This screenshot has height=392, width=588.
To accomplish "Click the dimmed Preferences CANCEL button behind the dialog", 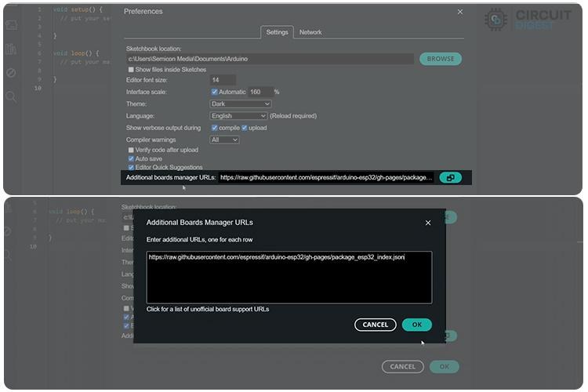I will tap(402, 366).
